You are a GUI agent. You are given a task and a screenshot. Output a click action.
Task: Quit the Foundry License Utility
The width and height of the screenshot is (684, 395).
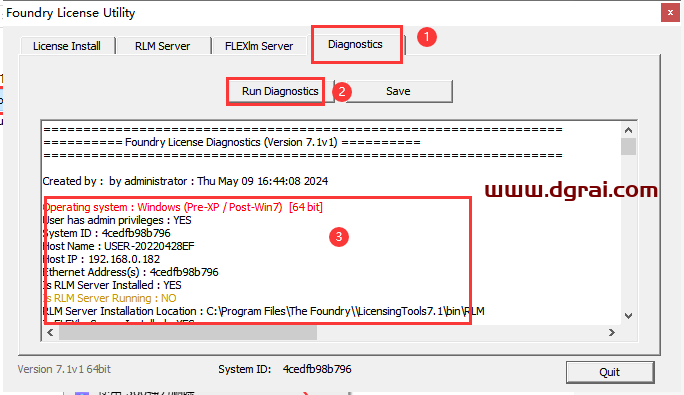[x=610, y=372]
